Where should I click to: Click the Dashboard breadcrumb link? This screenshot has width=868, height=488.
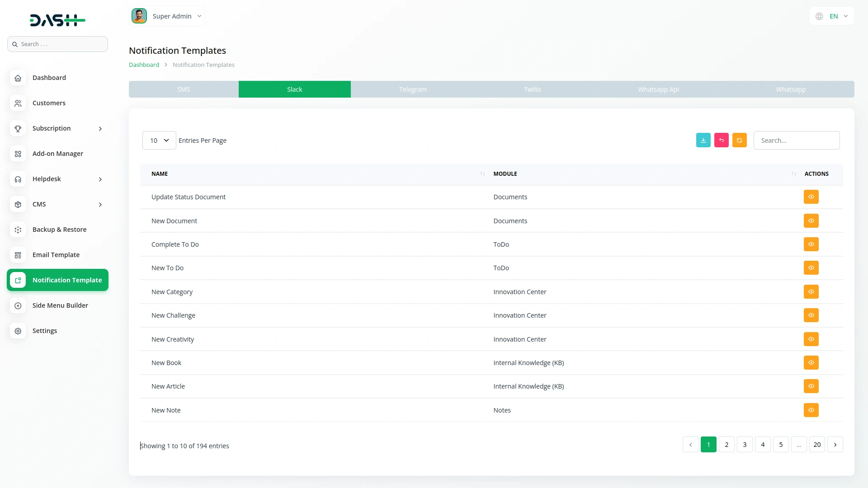144,65
